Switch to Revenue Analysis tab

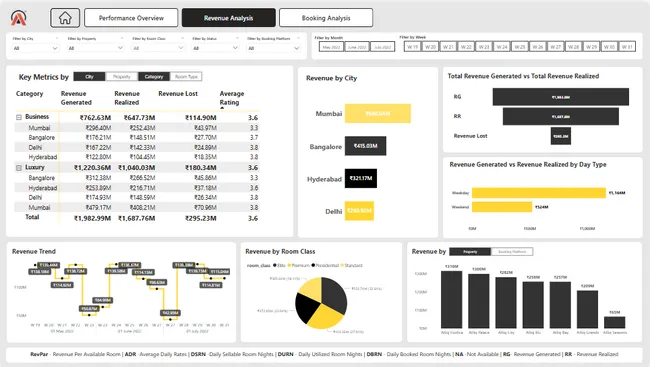pos(228,18)
